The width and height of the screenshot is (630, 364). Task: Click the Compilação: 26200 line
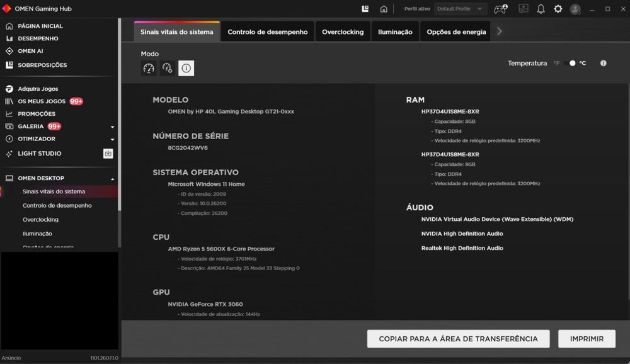coord(202,213)
